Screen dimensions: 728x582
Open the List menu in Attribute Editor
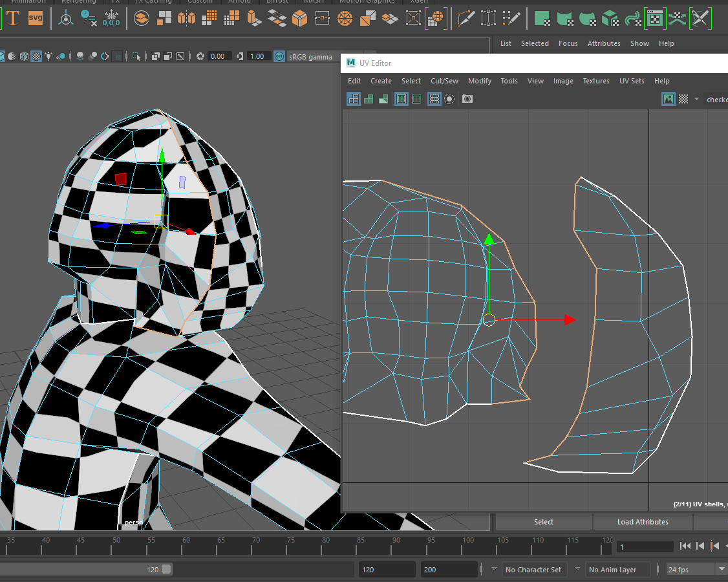pyautogui.click(x=506, y=43)
